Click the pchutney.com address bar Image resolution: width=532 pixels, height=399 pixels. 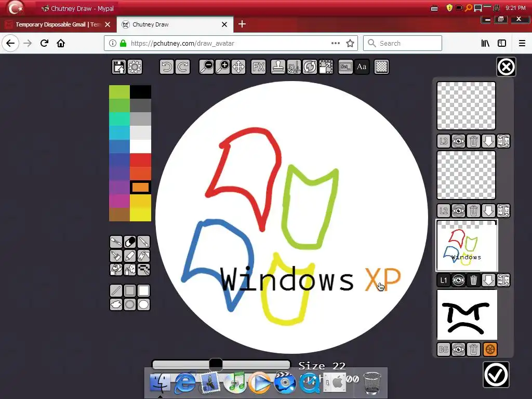(231, 44)
